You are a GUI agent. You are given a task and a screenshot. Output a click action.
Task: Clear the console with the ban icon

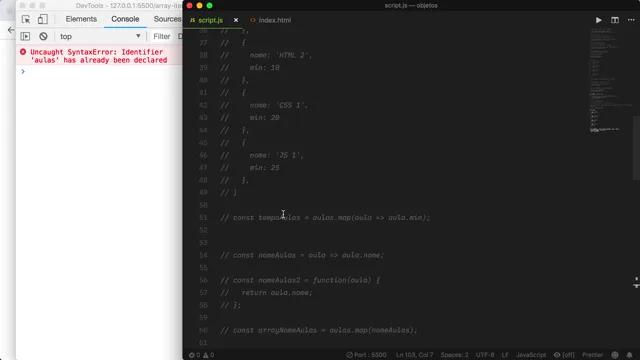pyautogui.click(x=43, y=36)
